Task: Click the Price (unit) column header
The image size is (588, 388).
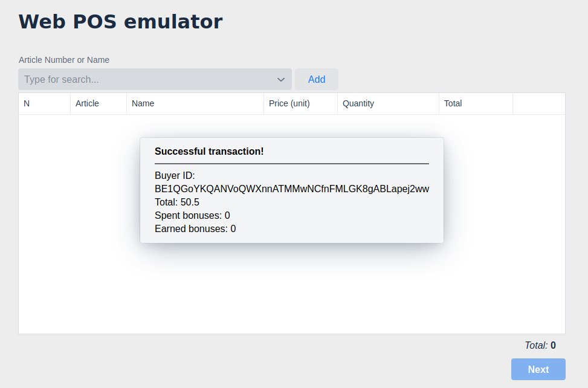Action: point(290,103)
